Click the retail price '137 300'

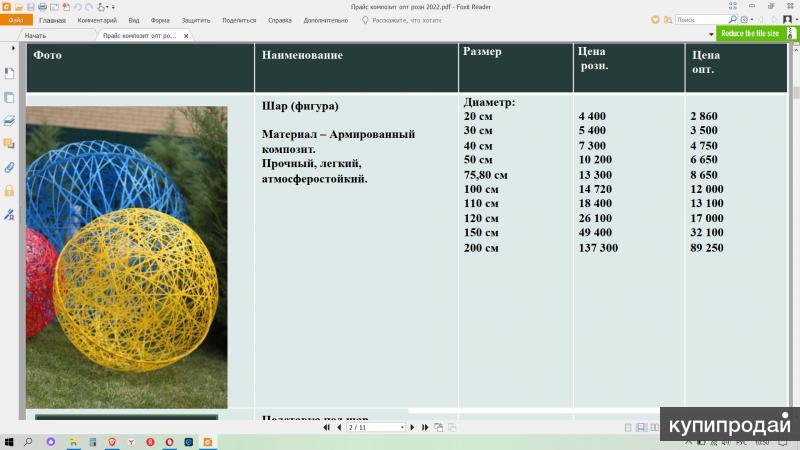tap(598, 248)
